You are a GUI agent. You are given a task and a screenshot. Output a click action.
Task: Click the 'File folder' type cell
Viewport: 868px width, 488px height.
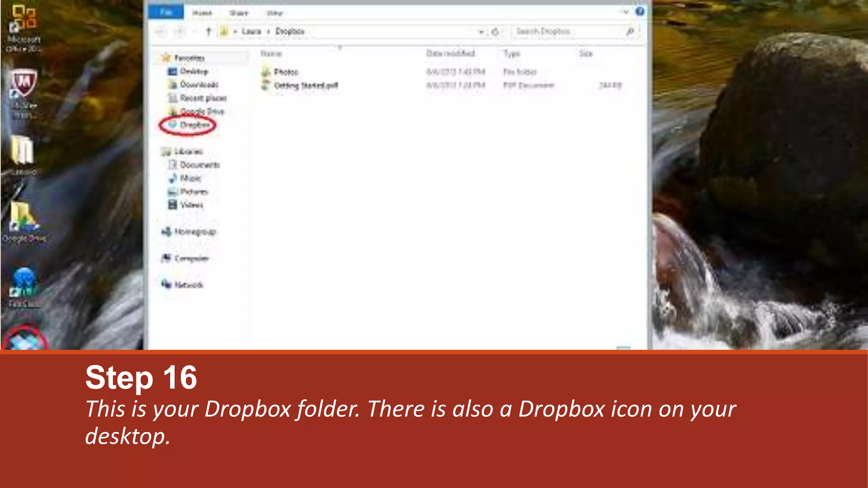[520, 72]
